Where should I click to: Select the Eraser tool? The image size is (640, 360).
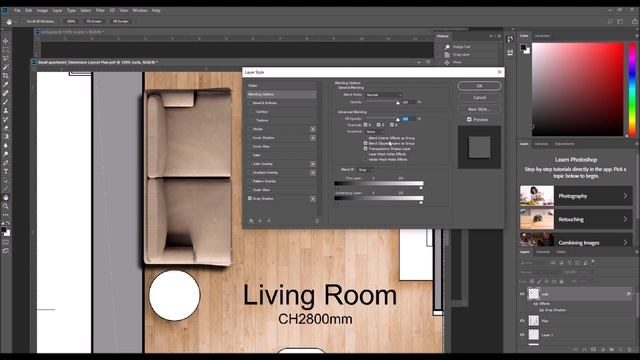6,128
